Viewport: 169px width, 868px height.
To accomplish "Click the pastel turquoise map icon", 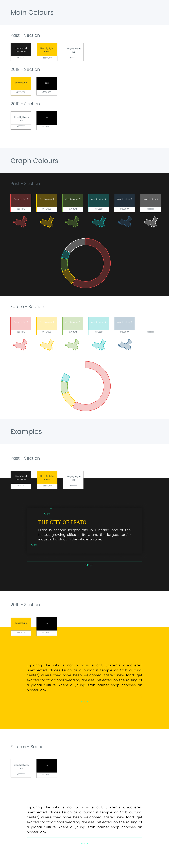I will 98,345.
